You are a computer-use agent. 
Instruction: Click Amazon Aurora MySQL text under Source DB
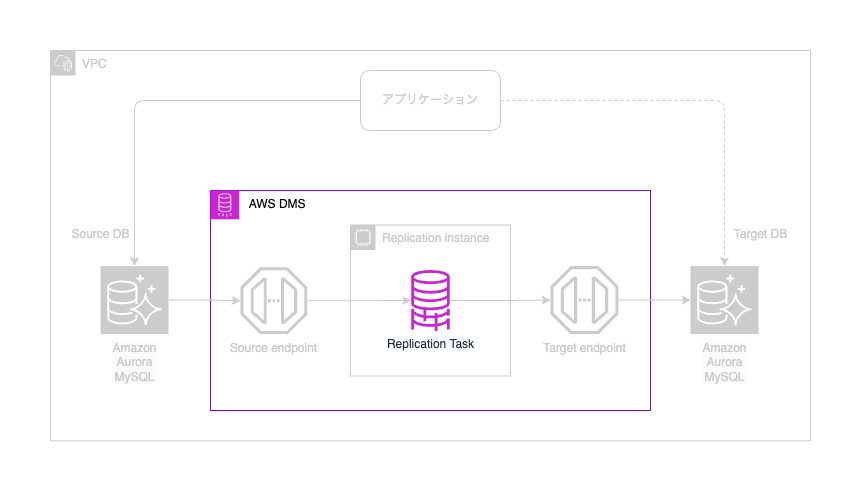tap(135, 362)
